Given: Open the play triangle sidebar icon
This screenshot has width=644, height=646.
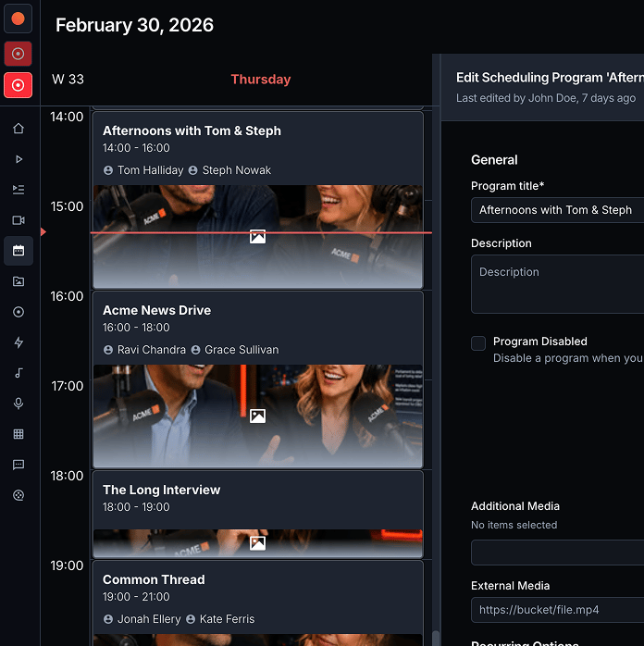Looking at the screenshot, I should click(x=19, y=159).
